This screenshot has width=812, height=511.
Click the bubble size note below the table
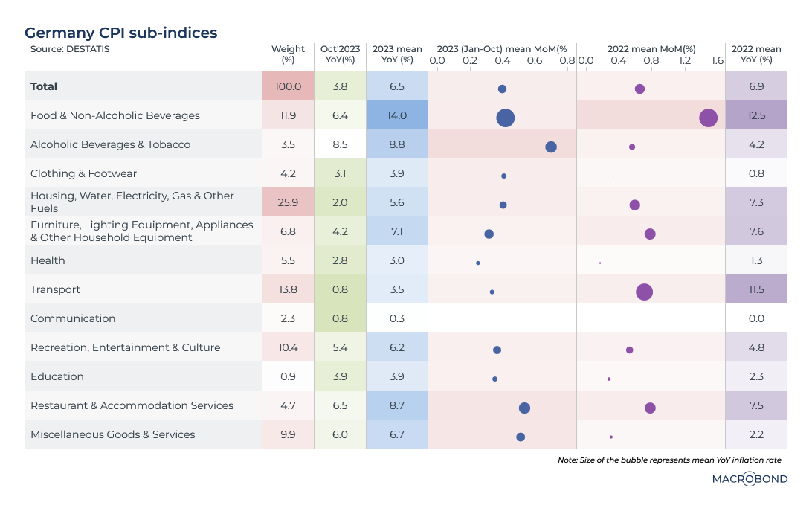coord(669,460)
